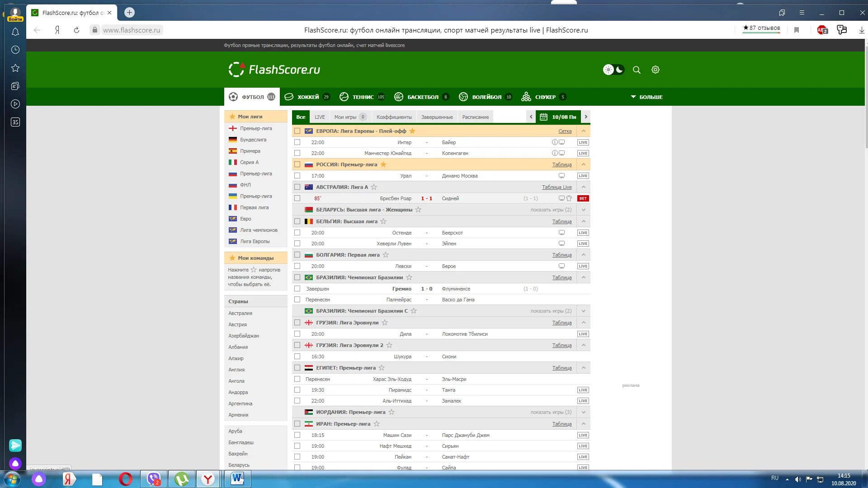Go to previous day arrow
Viewport: 868px width, 488px height.
(531, 117)
